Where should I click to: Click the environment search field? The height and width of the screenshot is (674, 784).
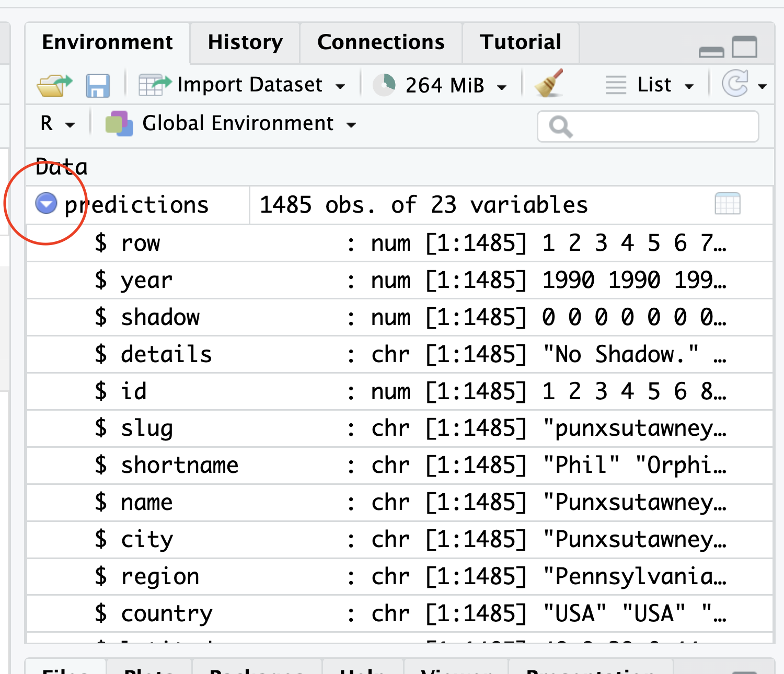click(648, 126)
